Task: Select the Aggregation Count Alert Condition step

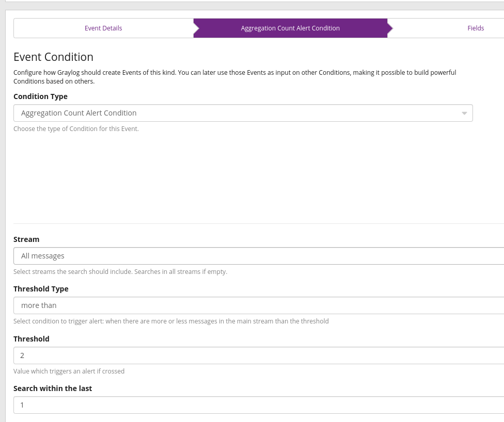Action: pyautogui.click(x=290, y=28)
